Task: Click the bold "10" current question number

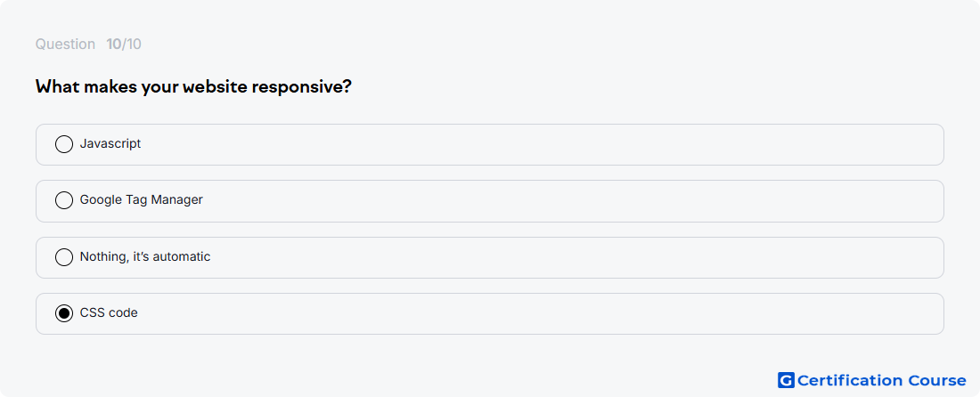Action: coord(113,45)
